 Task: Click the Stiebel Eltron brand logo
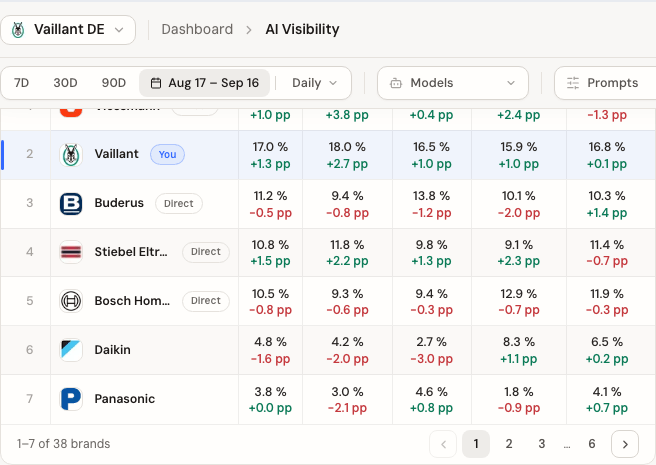click(71, 252)
